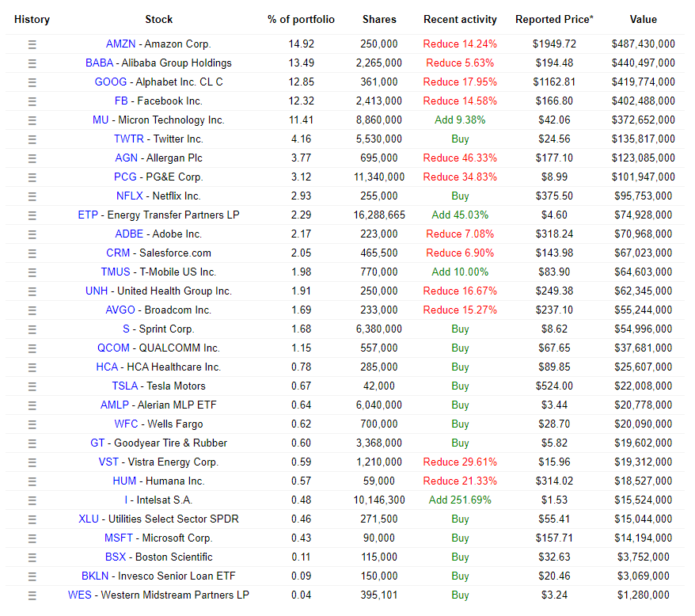Open history icon for Adobe Inc. row

(32, 234)
